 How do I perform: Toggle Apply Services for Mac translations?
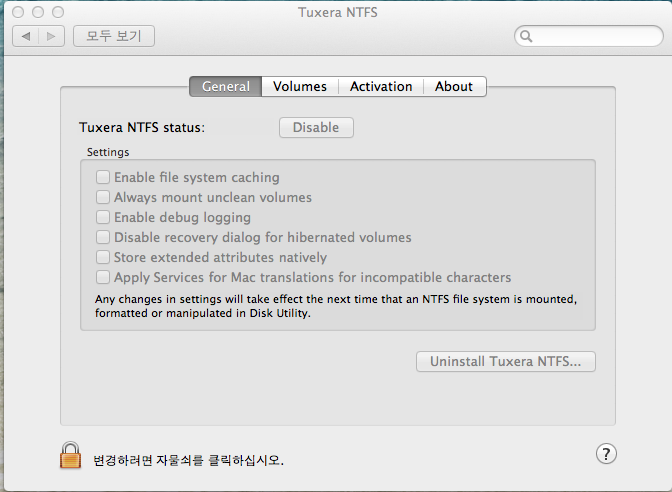[x=103, y=277]
